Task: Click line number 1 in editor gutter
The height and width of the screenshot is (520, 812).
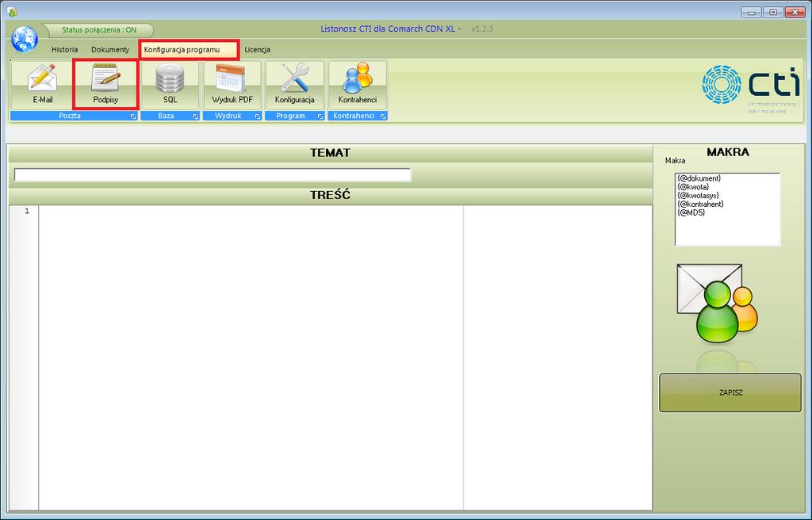Action: click(27, 211)
